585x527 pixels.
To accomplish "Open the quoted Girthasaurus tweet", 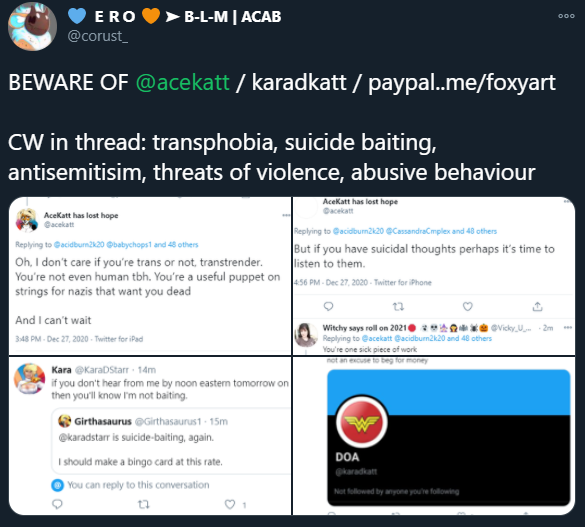I will (171, 441).
